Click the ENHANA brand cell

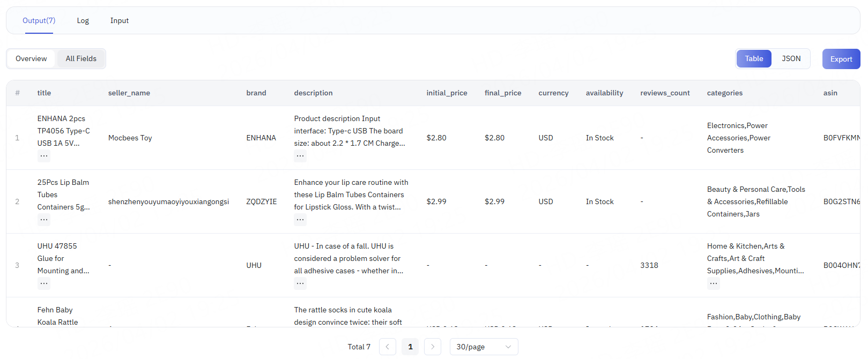(261, 138)
